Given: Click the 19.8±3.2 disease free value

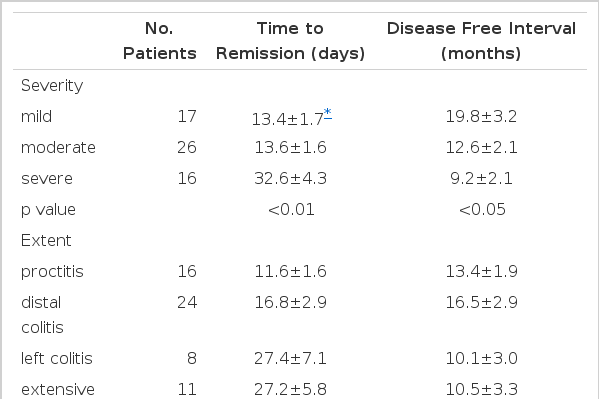Looking at the screenshot, I should tap(481, 117).
